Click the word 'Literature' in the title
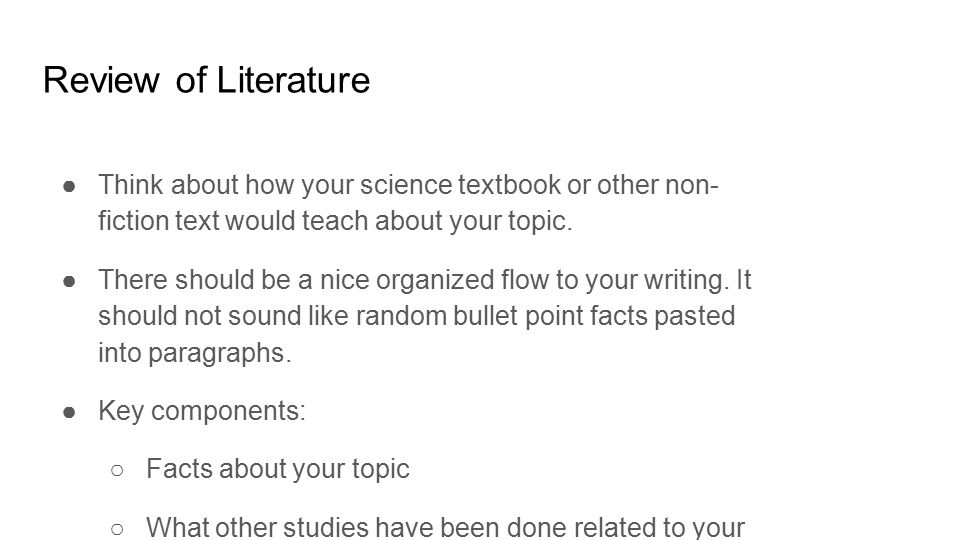 tap(293, 80)
